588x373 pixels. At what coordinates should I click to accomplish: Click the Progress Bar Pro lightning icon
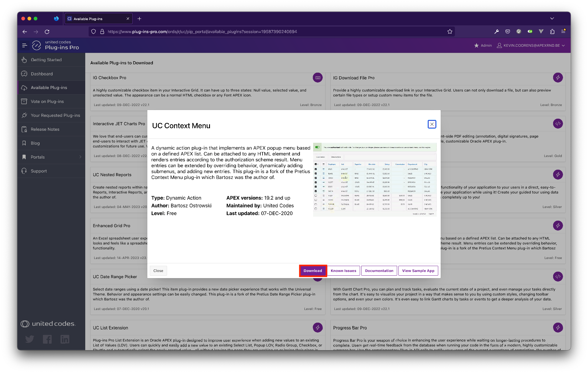[558, 328]
